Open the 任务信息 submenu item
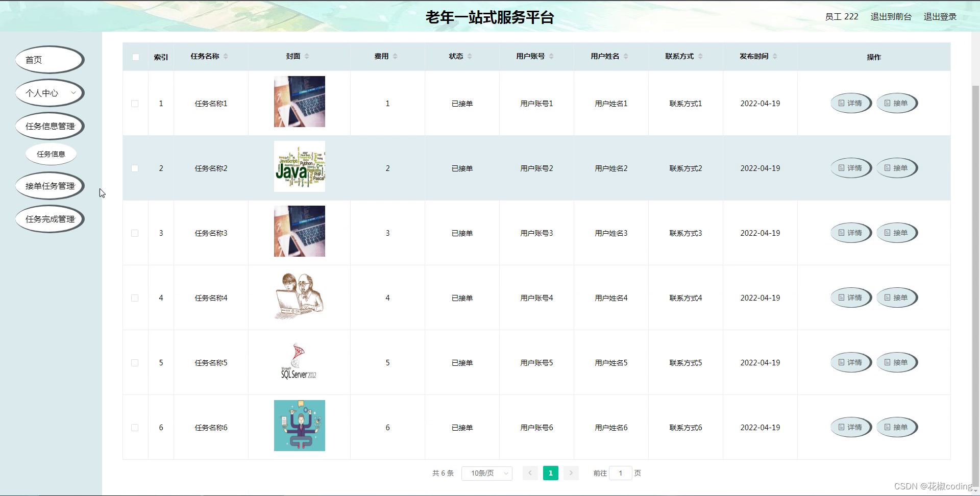 click(51, 154)
